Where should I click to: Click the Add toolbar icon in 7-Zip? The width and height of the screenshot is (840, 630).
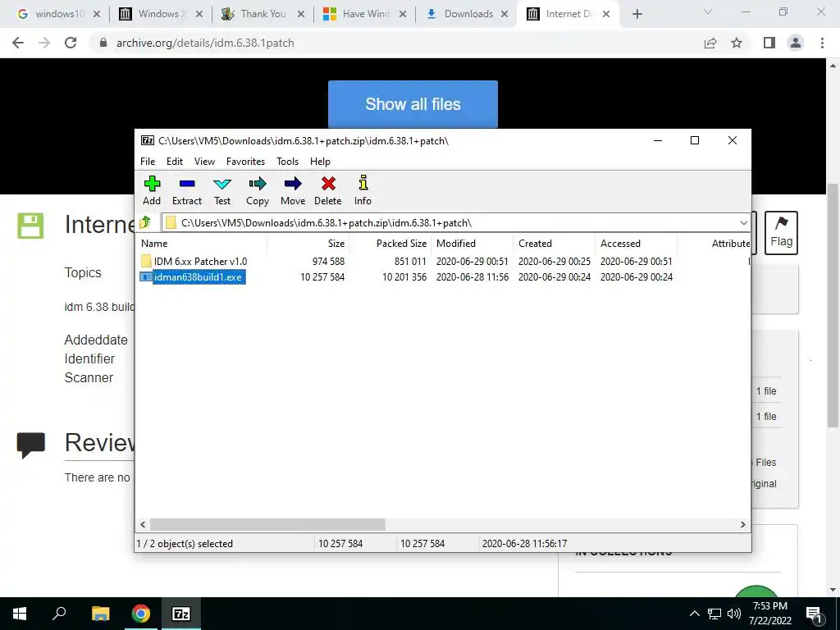(x=152, y=190)
